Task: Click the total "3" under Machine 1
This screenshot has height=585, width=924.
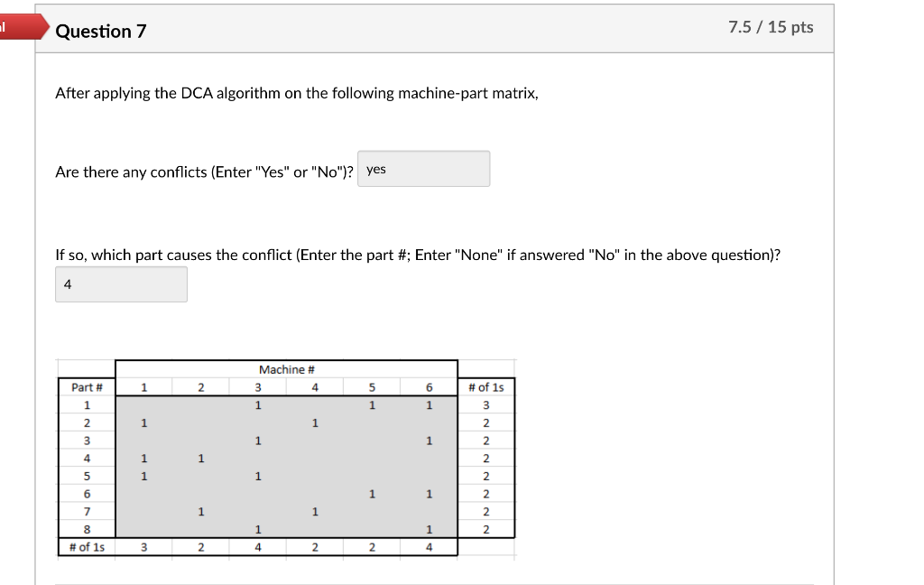Action: pos(143,546)
